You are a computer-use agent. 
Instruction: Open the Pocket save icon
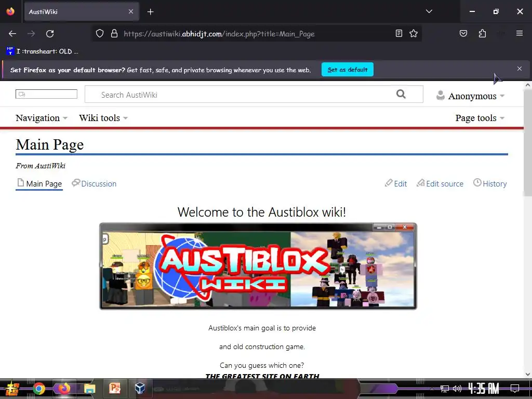click(463, 33)
